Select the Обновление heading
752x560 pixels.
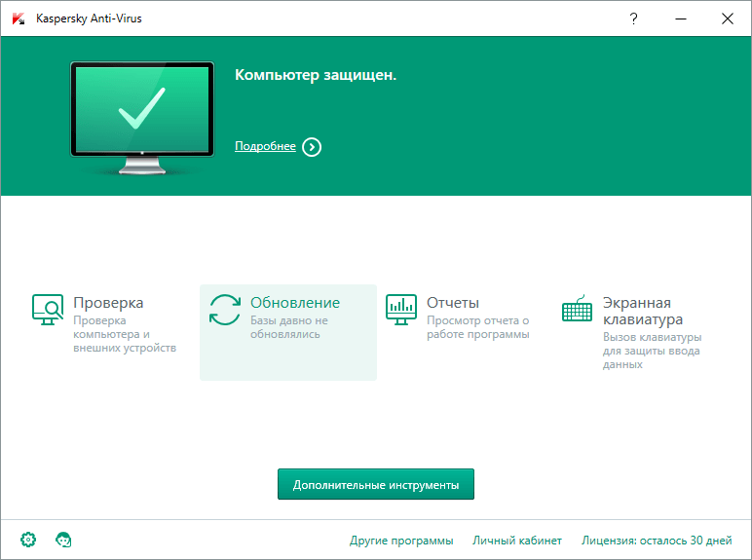click(x=295, y=303)
